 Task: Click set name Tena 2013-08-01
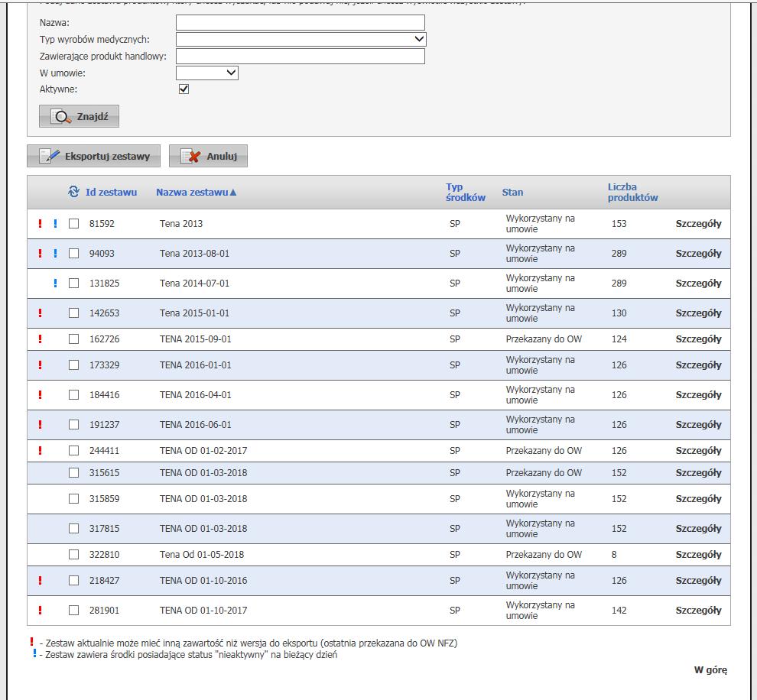pyautogui.click(x=194, y=254)
